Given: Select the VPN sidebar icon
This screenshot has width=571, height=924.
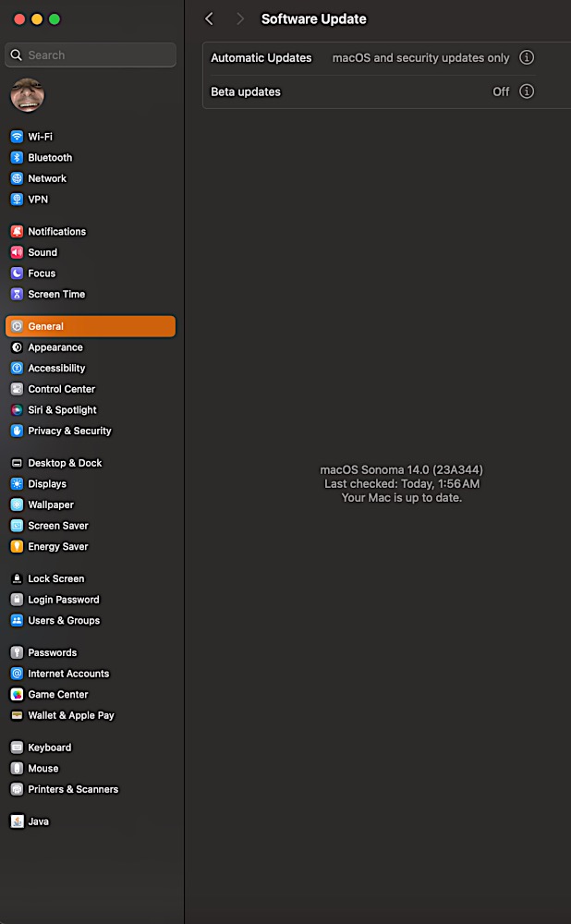Looking at the screenshot, I should pyautogui.click(x=17, y=200).
